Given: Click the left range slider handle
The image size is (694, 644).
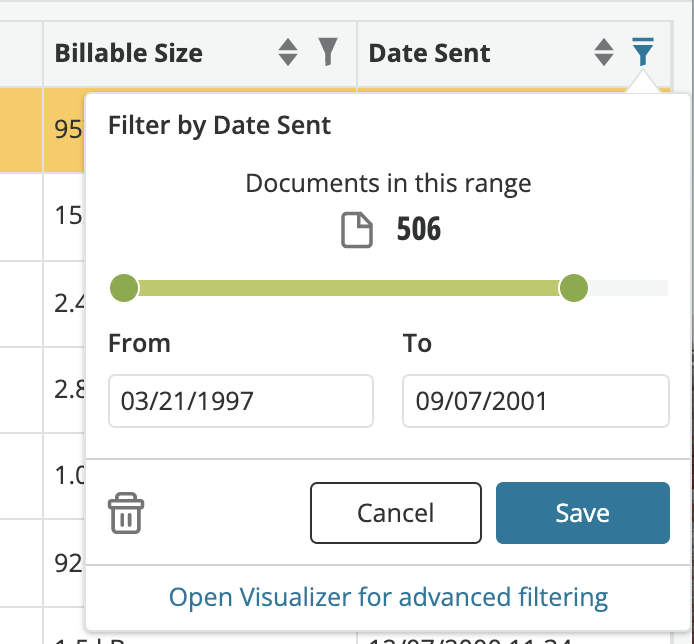Looking at the screenshot, I should click(124, 288).
